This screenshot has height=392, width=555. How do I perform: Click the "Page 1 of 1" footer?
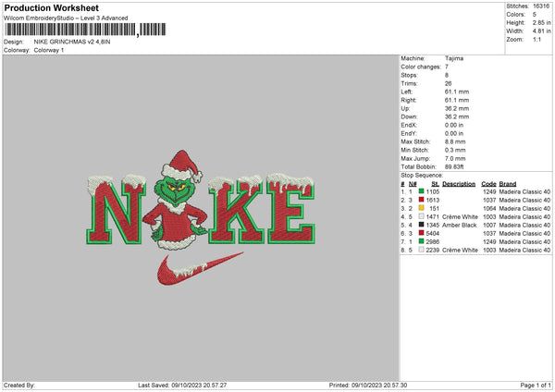pyautogui.click(x=536, y=385)
